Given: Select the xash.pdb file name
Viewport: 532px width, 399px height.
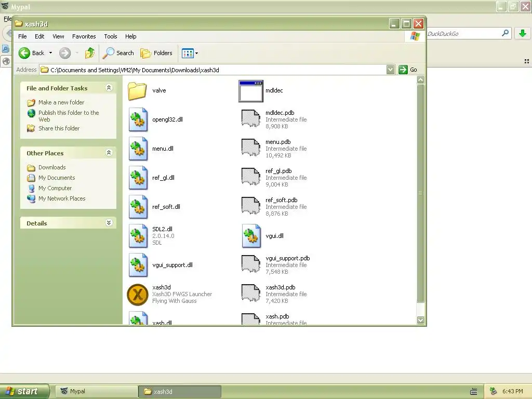Looking at the screenshot, I should (277, 316).
